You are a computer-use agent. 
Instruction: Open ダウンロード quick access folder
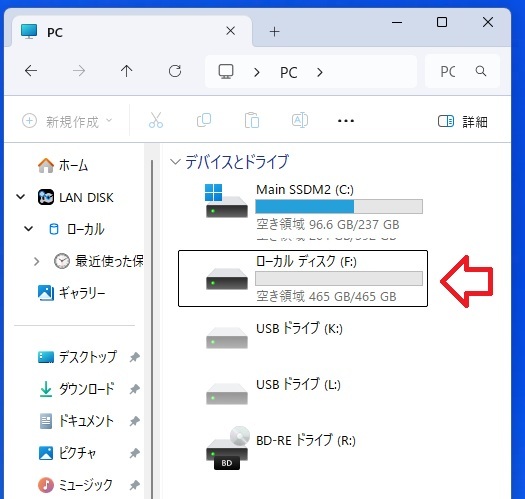click(x=77, y=389)
